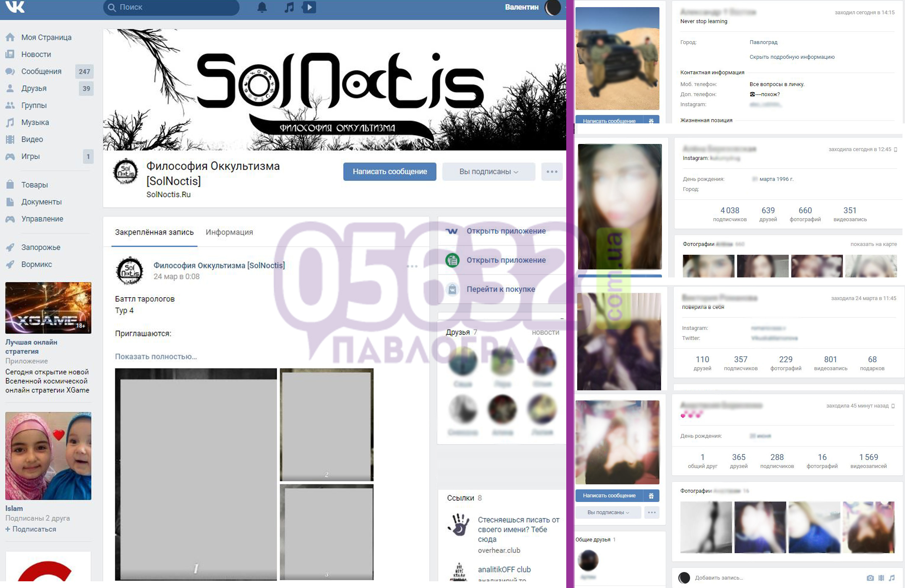Image resolution: width=905 pixels, height=588 pixels.
Task: Open the large first photo in pinned post
Action: pyautogui.click(x=196, y=474)
